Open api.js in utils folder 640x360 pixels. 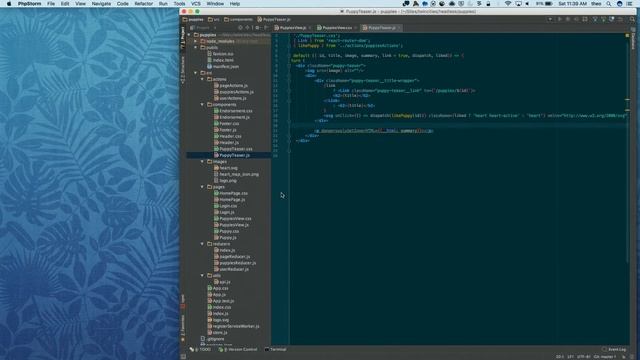(222, 282)
